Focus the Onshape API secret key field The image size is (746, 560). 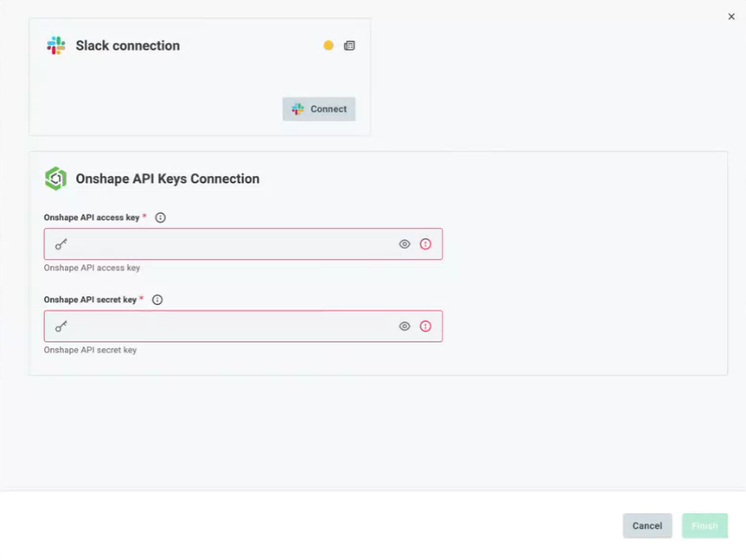click(243, 326)
